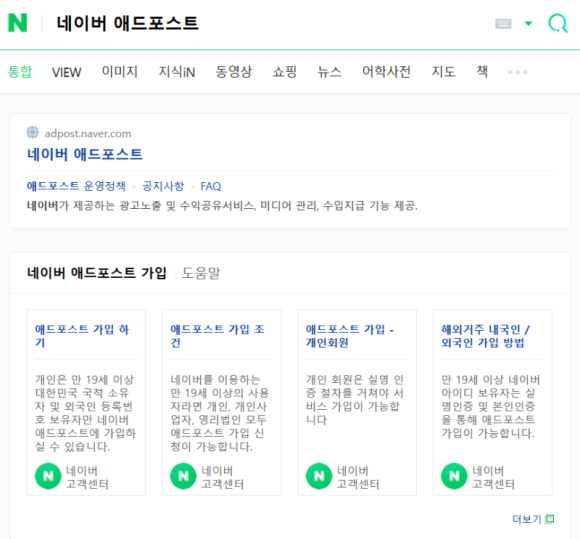Expand the search autocomplete dropdown arrow
The height and width of the screenshot is (539, 580).
(528, 24)
